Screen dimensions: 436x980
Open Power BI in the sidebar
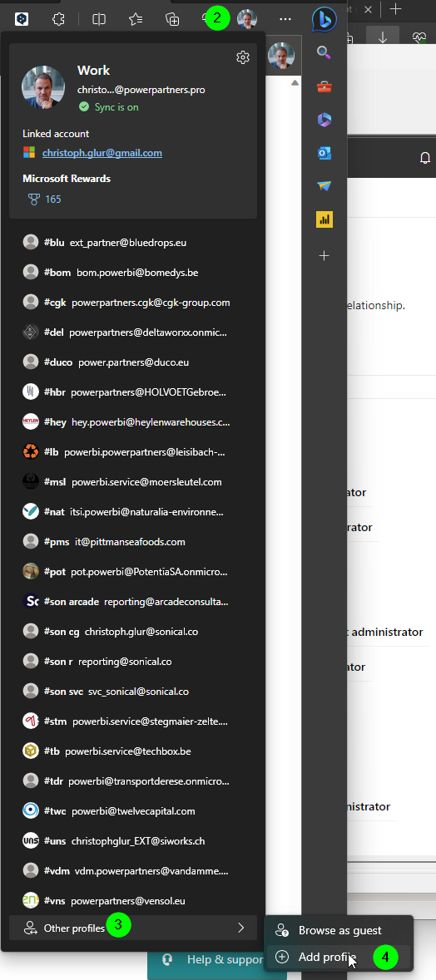[324, 219]
